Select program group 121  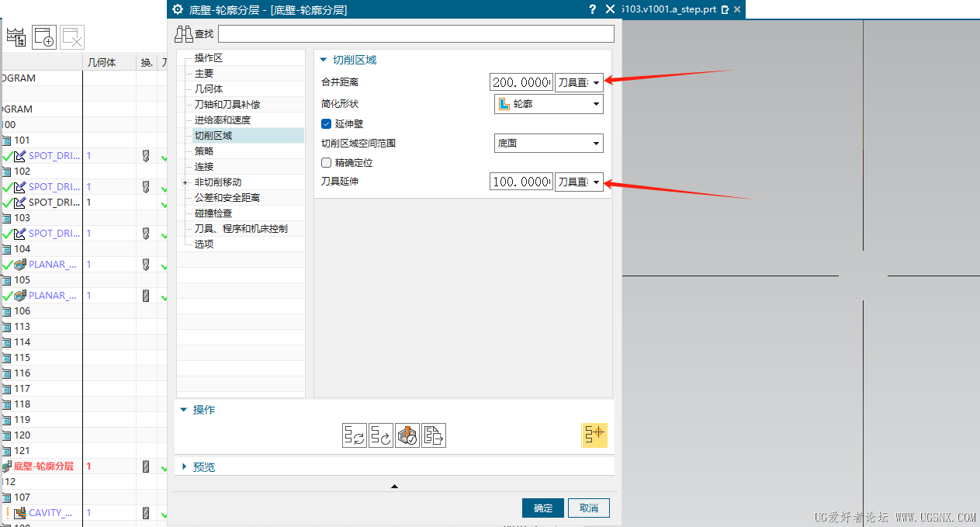coord(22,451)
